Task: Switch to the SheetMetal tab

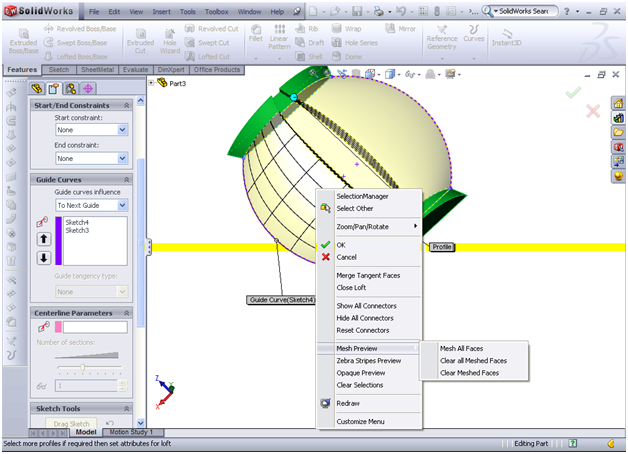Action: pyautogui.click(x=97, y=70)
